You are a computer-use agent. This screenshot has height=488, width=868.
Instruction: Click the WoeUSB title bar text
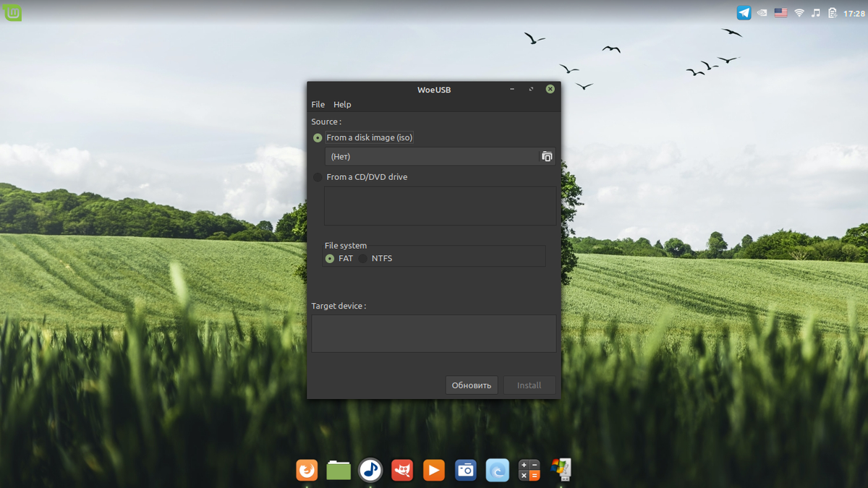tap(434, 90)
